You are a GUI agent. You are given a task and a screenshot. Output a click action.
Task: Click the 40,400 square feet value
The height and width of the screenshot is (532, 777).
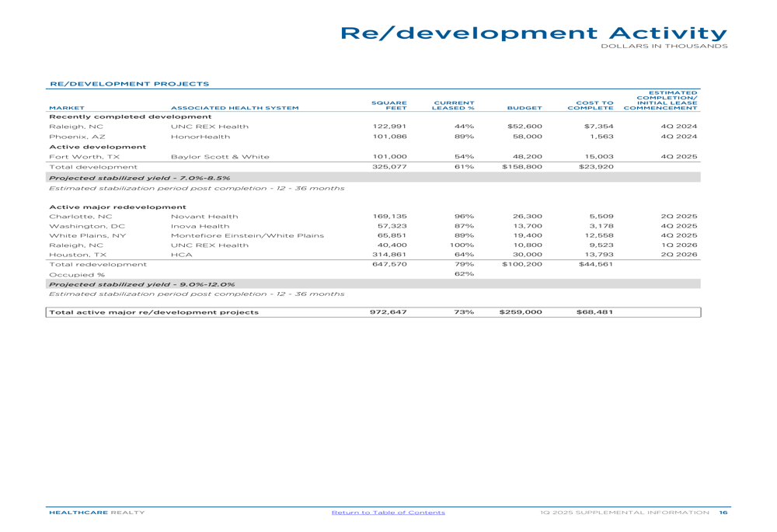pyautogui.click(x=392, y=245)
